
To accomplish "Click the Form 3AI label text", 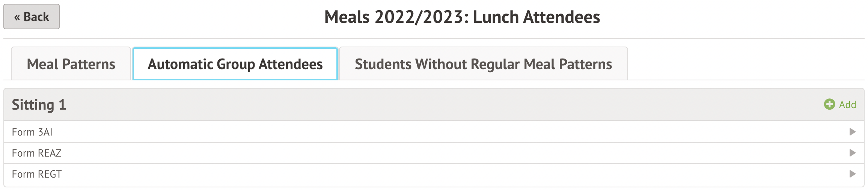I will [32, 132].
